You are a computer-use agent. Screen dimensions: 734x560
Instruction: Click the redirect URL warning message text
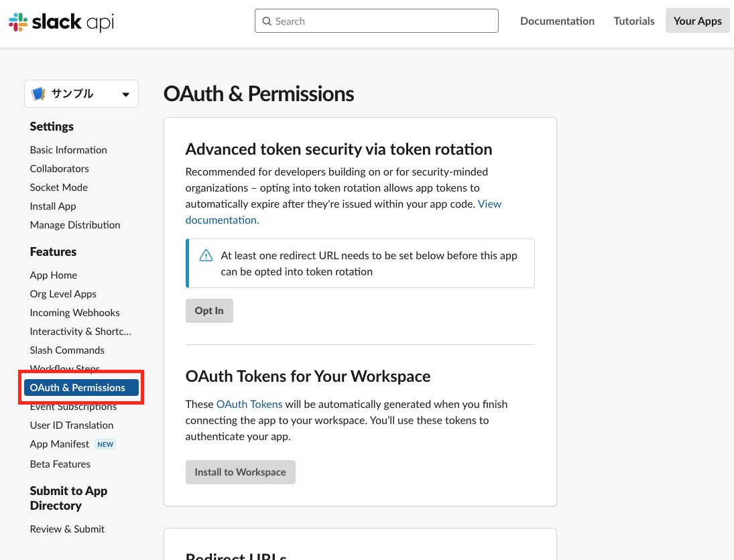pyautogui.click(x=369, y=263)
